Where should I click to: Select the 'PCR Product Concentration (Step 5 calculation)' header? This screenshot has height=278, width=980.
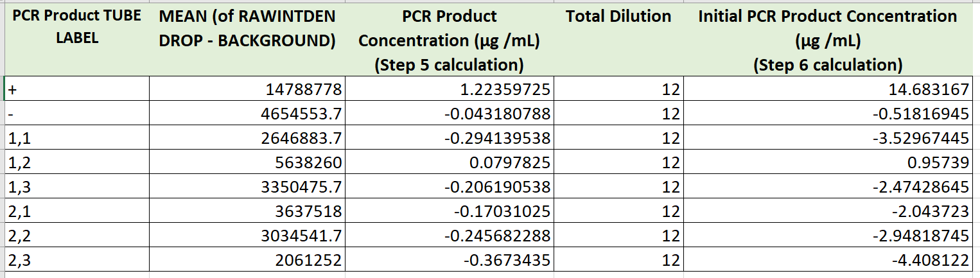(x=448, y=40)
